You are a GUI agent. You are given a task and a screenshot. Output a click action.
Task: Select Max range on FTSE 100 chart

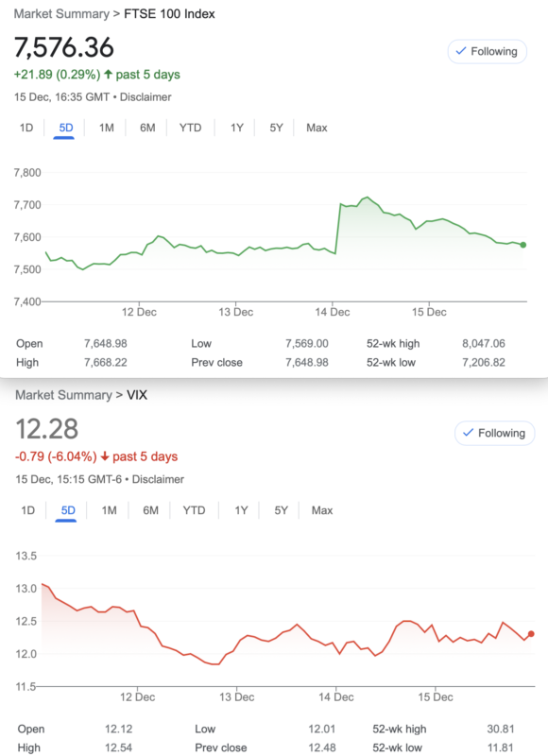pos(317,128)
